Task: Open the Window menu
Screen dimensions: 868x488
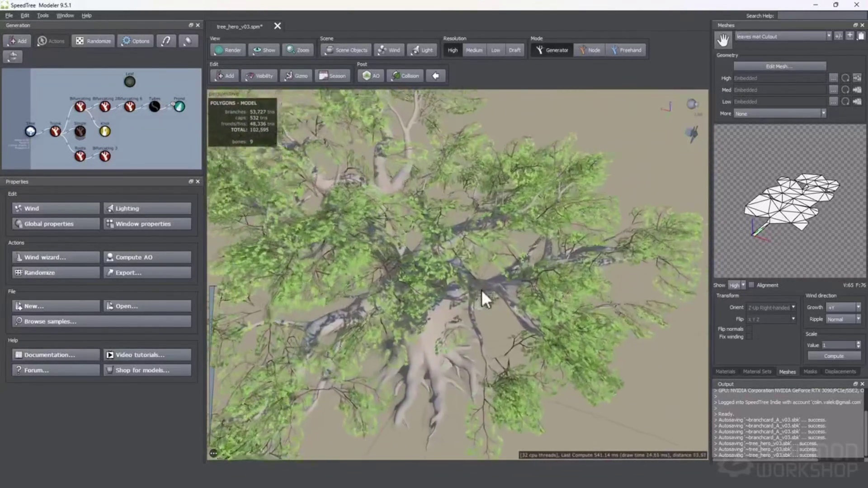Action: (x=65, y=15)
